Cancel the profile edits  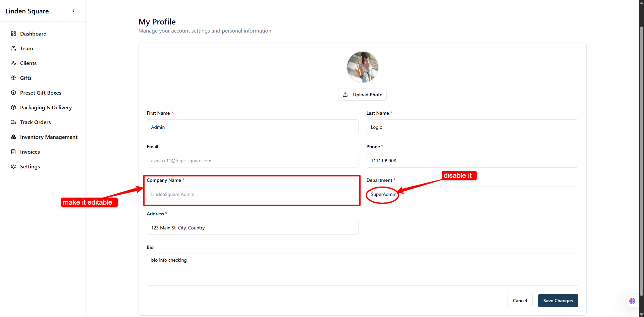[520, 301]
